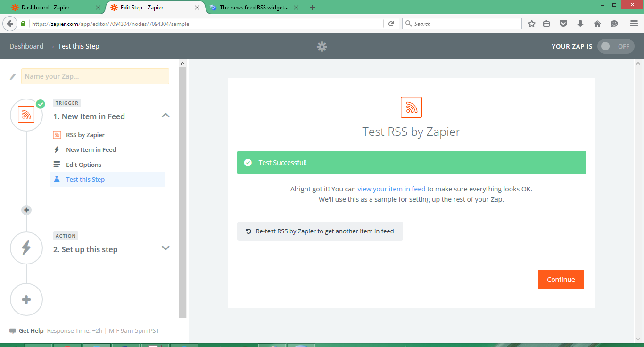Click the checkmark icon in Test Successful banner

coord(248,163)
